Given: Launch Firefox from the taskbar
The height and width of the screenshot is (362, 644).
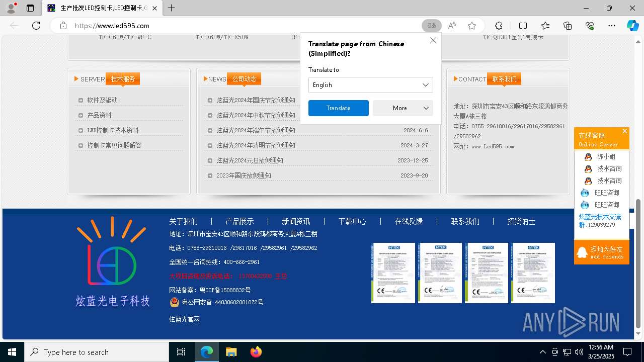Looking at the screenshot, I should [x=256, y=352].
